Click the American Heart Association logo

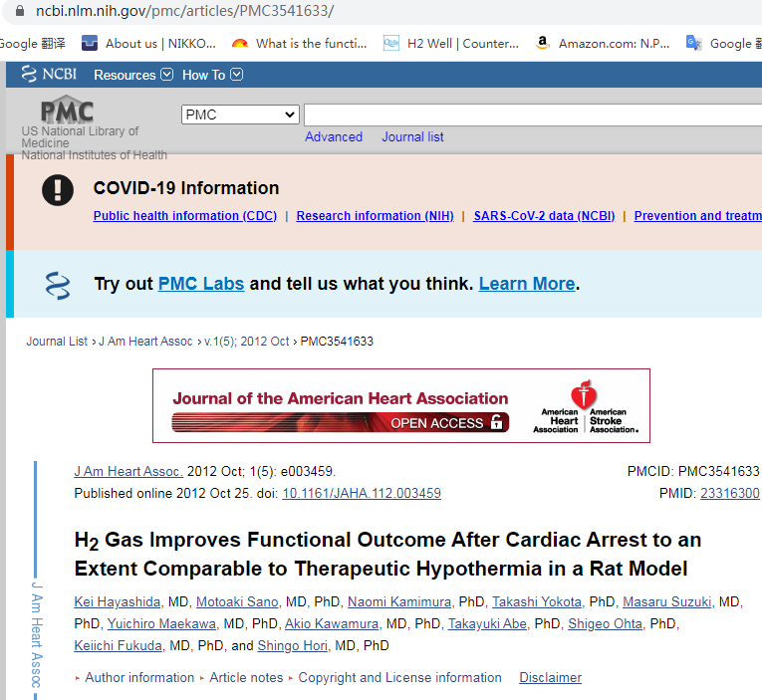tap(586, 406)
